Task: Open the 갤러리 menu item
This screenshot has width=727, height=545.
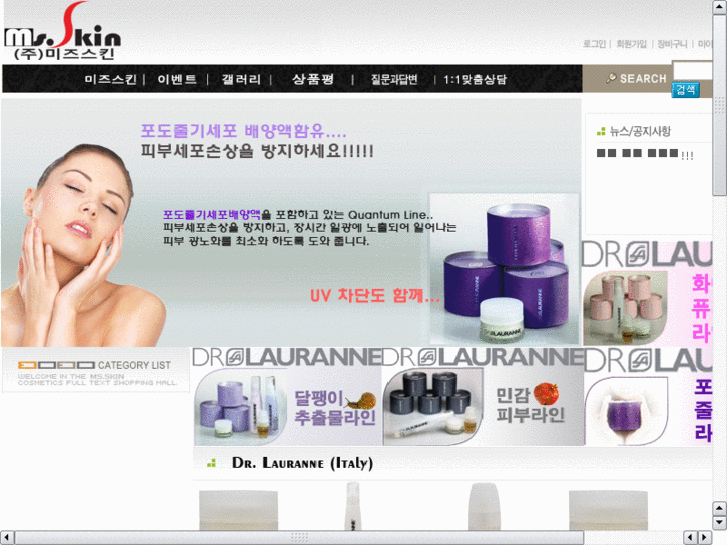Action: (x=241, y=79)
